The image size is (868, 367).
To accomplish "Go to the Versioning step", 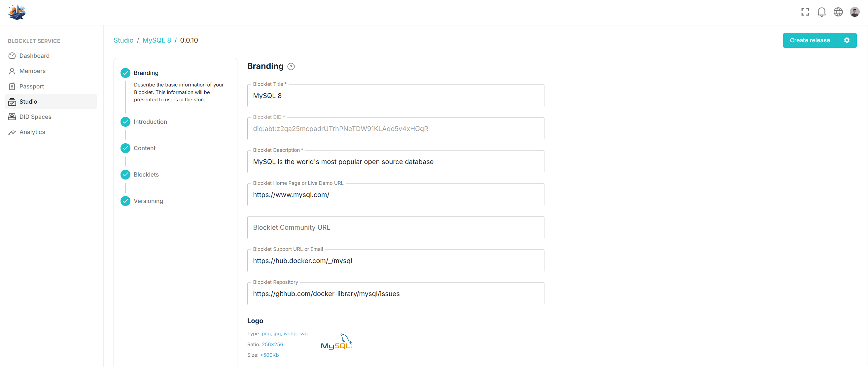I will pyautogui.click(x=148, y=201).
